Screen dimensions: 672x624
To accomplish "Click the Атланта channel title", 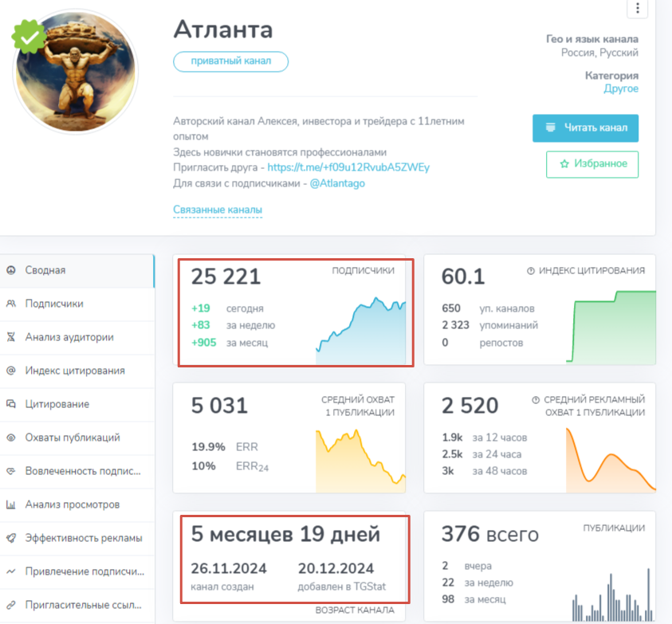I will pyautogui.click(x=223, y=29).
